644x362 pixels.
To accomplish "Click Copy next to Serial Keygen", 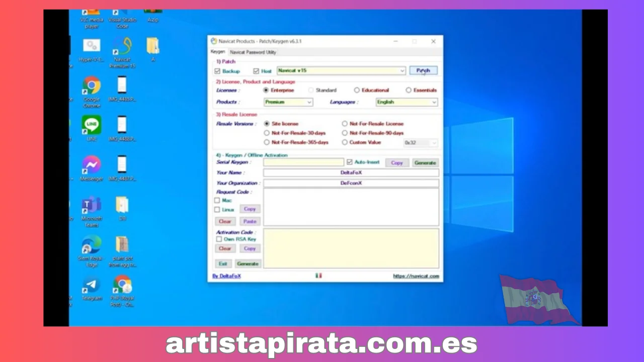I will [397, 163].
